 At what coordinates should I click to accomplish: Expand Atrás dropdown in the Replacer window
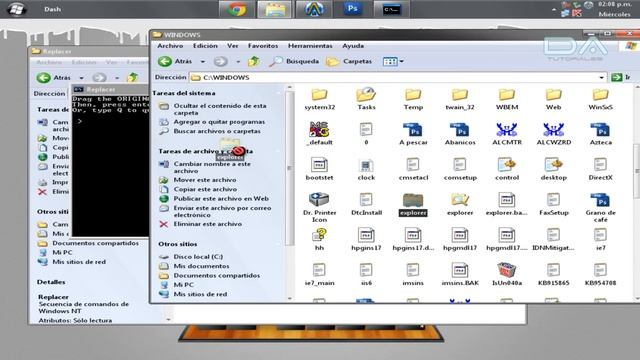[81, 78]
